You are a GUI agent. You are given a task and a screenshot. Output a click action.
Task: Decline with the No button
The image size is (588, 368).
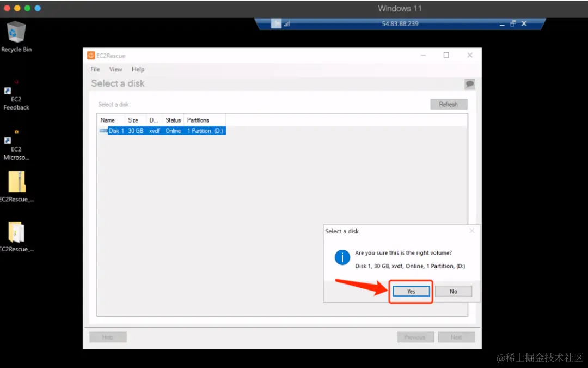coord(454,291)
